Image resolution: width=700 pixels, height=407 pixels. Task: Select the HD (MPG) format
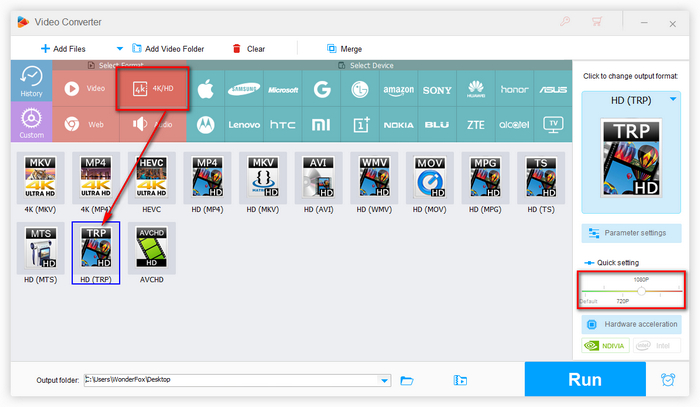[485, 183]
